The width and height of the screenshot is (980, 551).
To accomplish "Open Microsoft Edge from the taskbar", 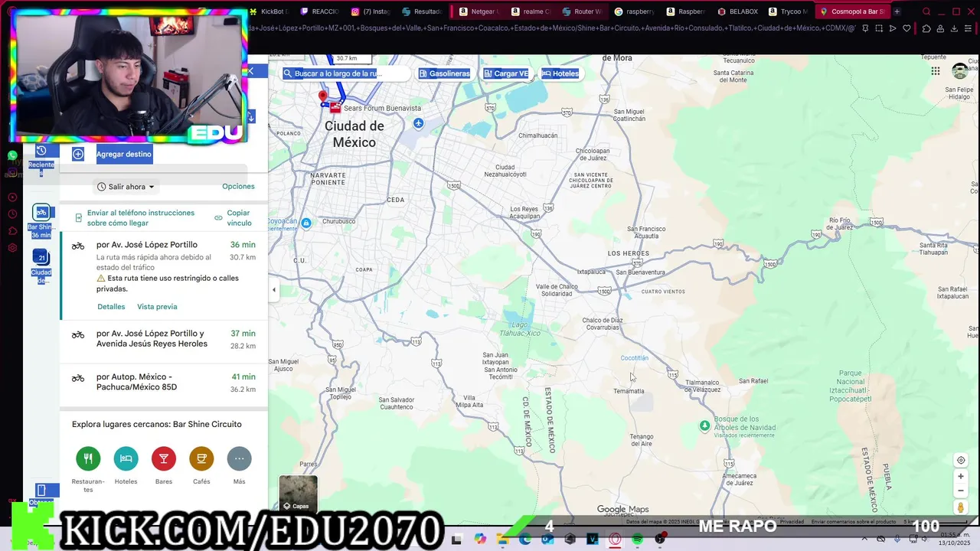I will pos(524,540).
